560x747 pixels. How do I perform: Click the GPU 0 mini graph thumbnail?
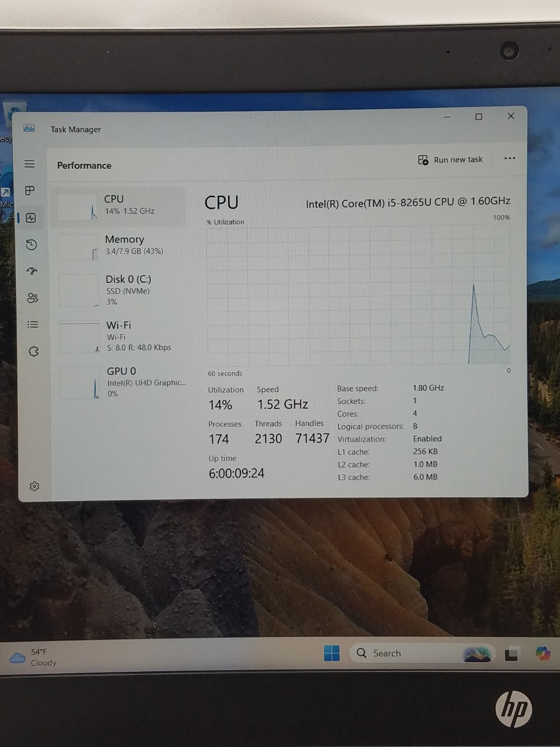80,383
